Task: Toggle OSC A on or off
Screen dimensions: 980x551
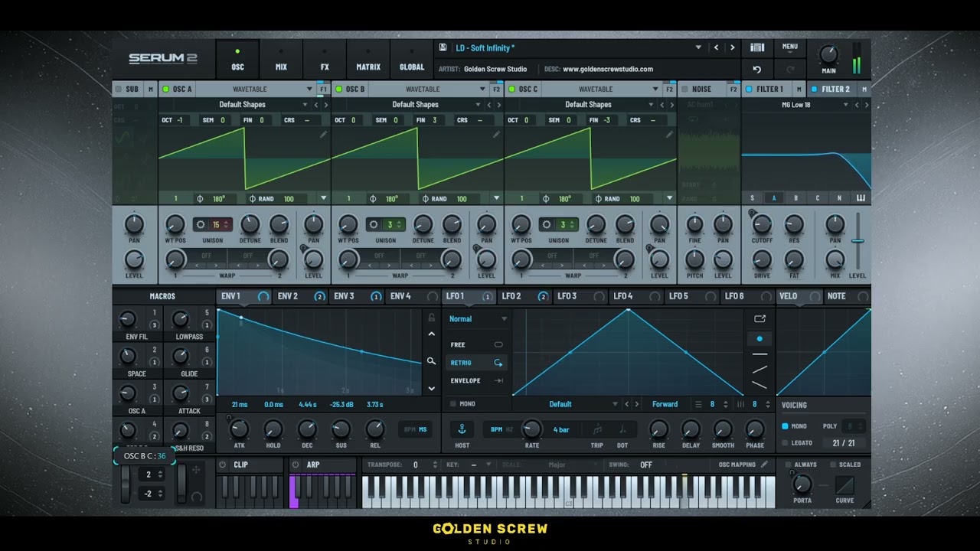Action: click(166, 89)
